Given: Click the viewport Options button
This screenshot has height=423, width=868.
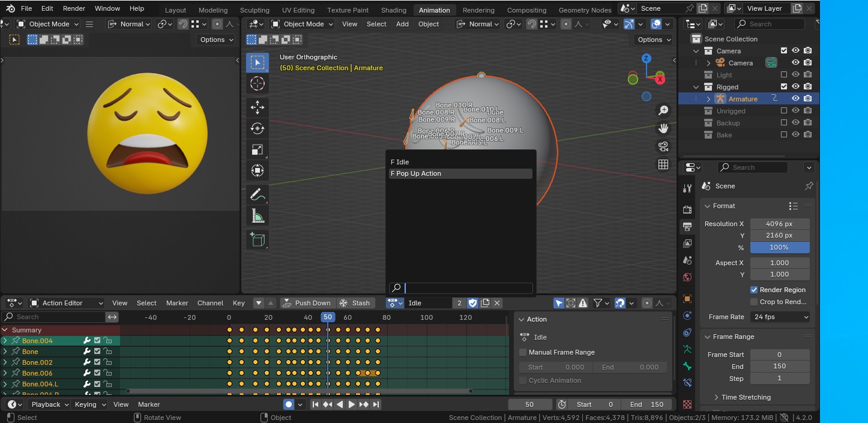Looking at the screenshot, I should click(x=654, y=40).
